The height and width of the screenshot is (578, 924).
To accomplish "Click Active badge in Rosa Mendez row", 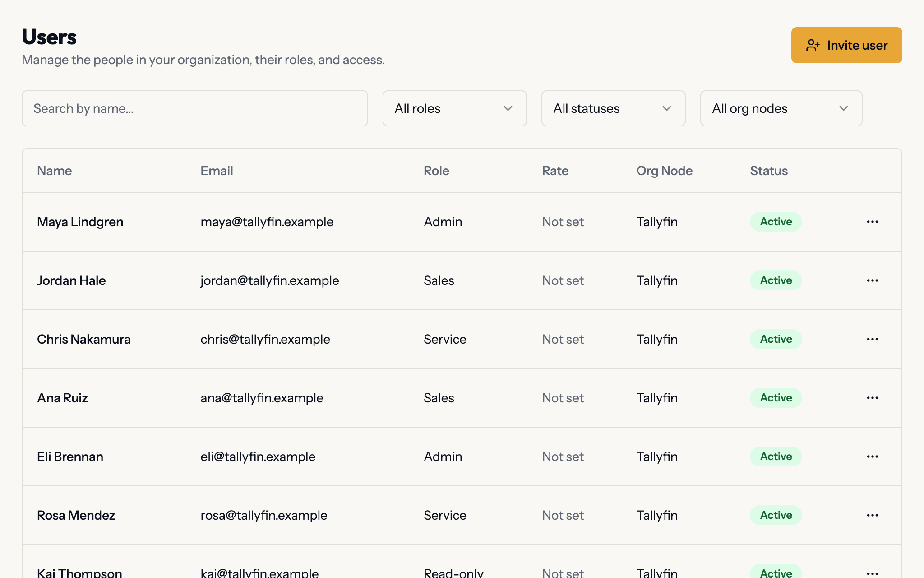I will click(x=776, y=515).
